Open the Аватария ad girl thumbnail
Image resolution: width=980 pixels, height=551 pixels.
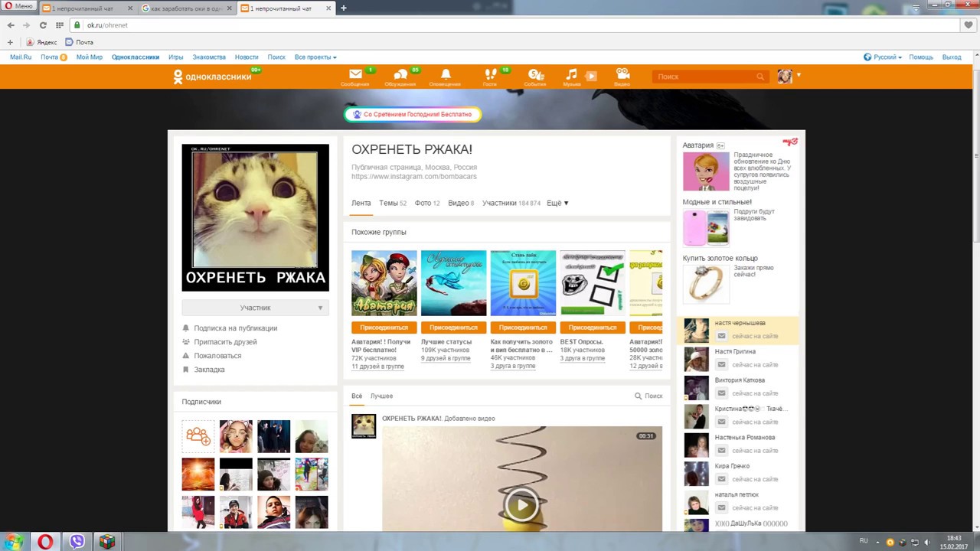[706, 171]
